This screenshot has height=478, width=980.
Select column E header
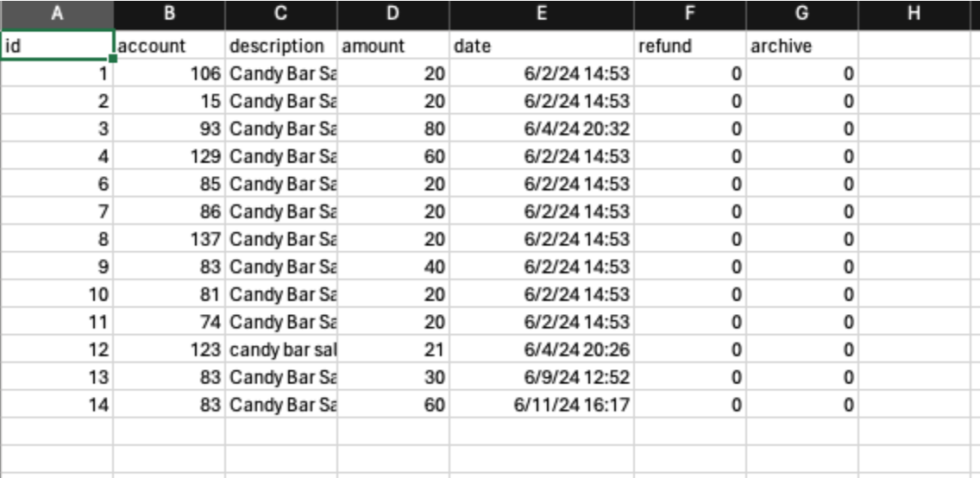[x=541, y=15]
